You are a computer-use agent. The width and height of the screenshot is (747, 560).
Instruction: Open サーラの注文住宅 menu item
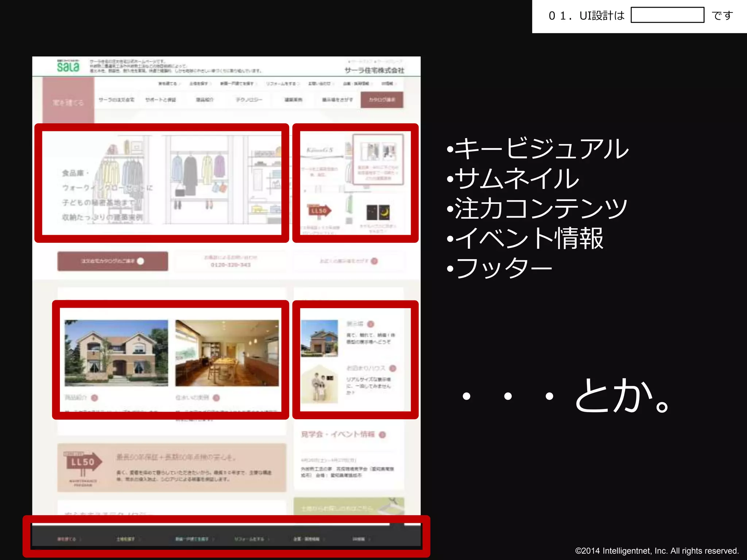[116, 100]
